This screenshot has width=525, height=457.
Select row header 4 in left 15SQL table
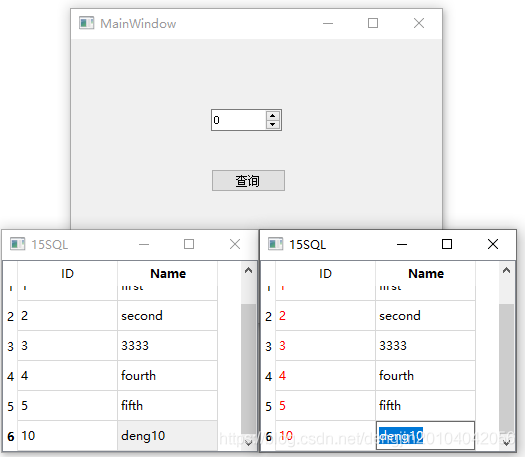coord(10,376)
